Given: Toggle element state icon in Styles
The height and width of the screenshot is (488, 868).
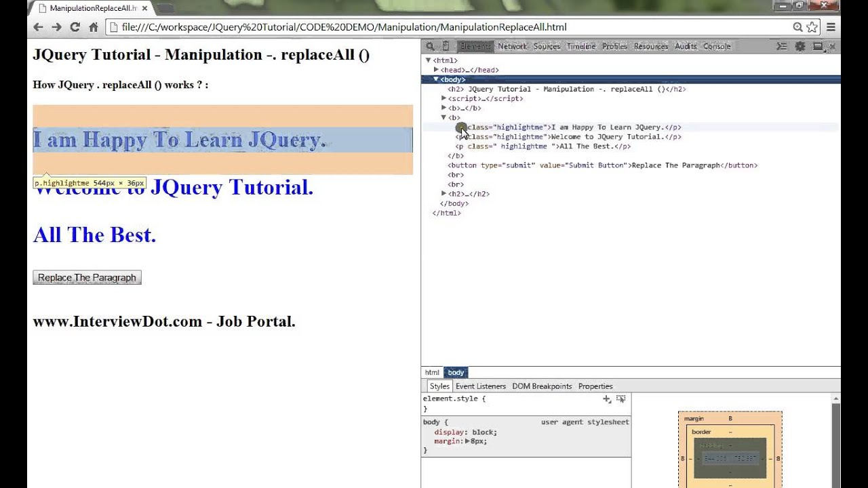Looking at the screenshot, I should click(620, 399).
